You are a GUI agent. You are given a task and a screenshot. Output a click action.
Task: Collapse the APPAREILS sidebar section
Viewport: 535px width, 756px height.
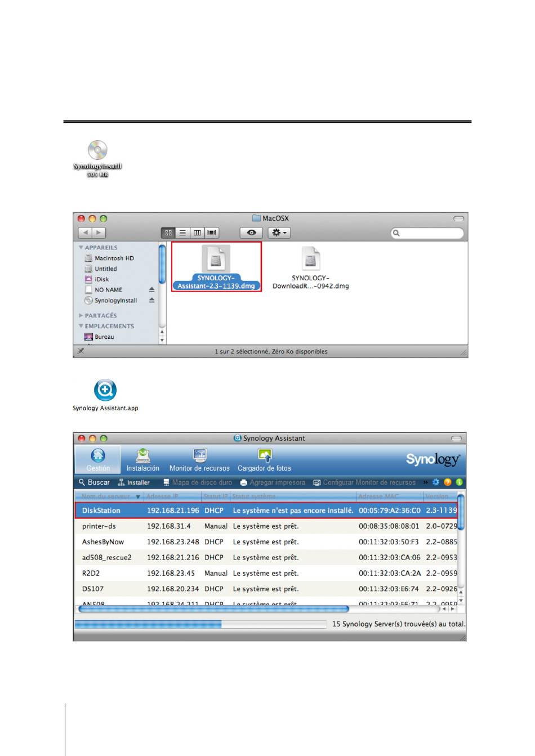pyautogui.click(x=81, y=248)
